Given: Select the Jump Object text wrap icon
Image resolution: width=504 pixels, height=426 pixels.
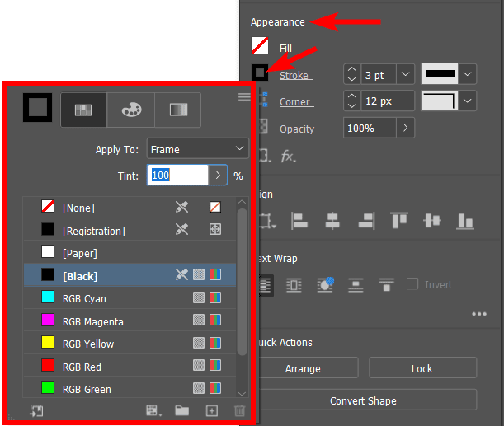Looking at the screenshot, I should coord(355,285).
